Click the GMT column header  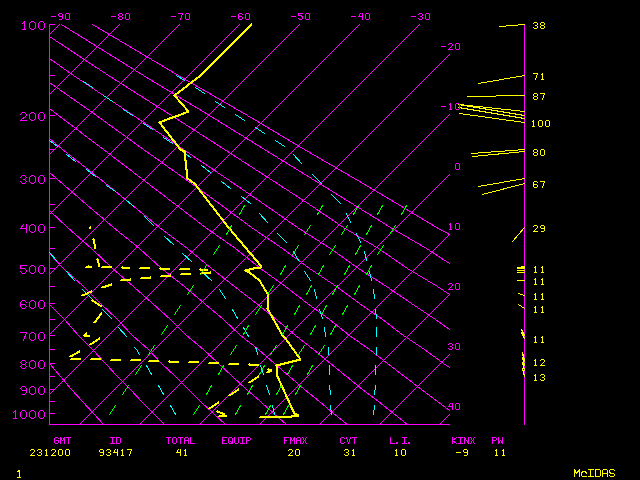[62, 440]
